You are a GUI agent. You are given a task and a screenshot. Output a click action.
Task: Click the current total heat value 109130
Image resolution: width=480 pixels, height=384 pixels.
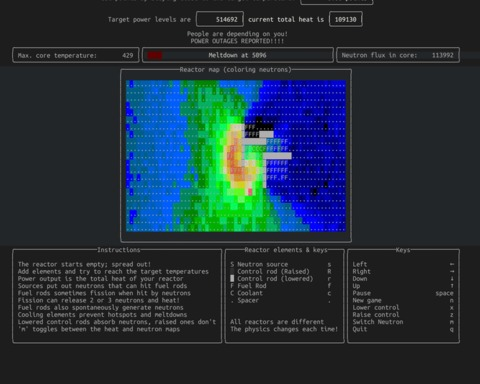click(346, 19)
